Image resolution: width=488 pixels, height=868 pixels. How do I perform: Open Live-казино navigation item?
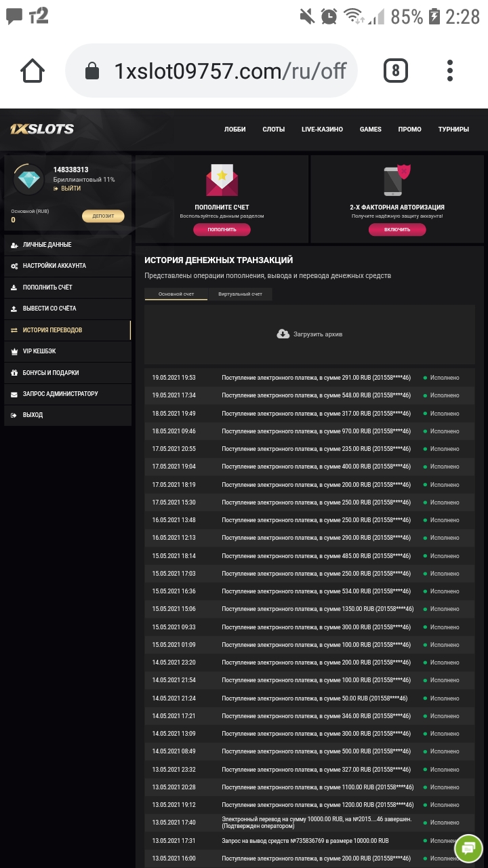[x=322, y=130]
